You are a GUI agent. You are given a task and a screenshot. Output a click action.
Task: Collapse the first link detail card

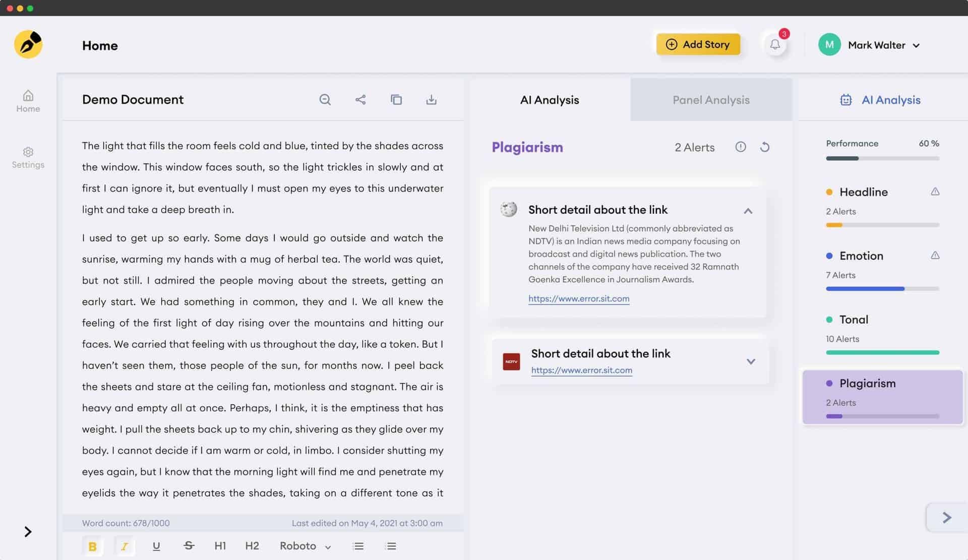pos(748,211)
